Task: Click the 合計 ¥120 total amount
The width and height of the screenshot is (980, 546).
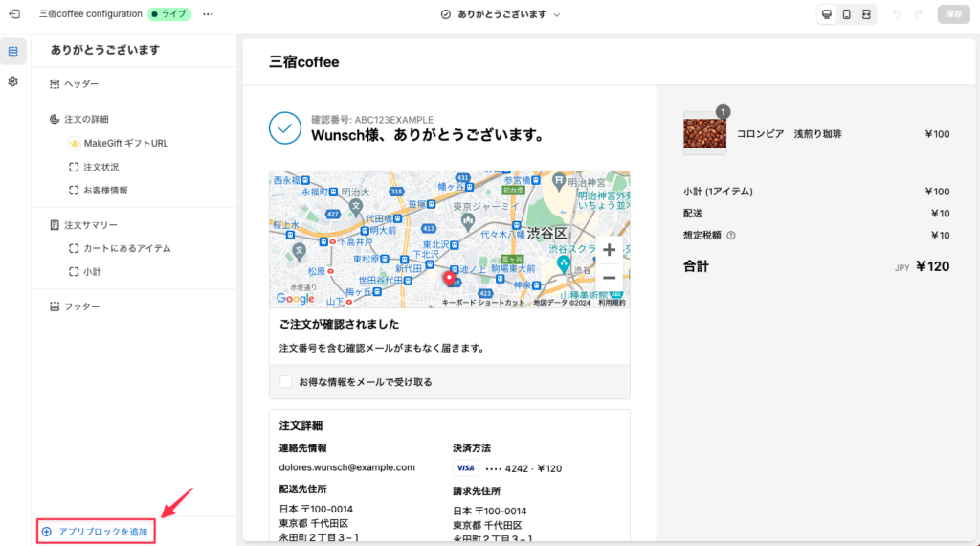Action: [932, 266]
